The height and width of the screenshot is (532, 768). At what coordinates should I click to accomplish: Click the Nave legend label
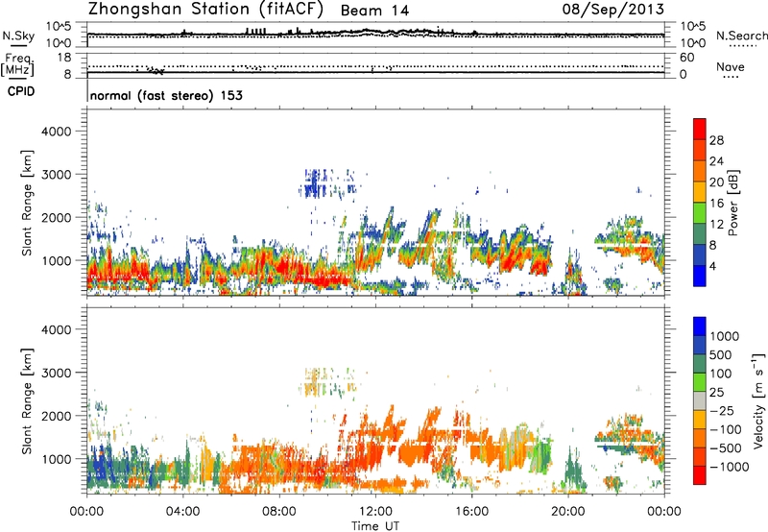[x=731, y=67]
